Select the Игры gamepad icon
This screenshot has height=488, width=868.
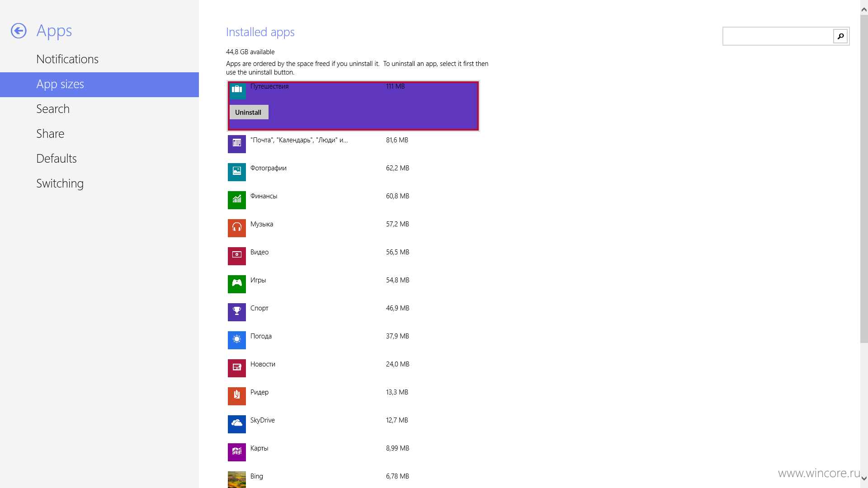point(237,284)
